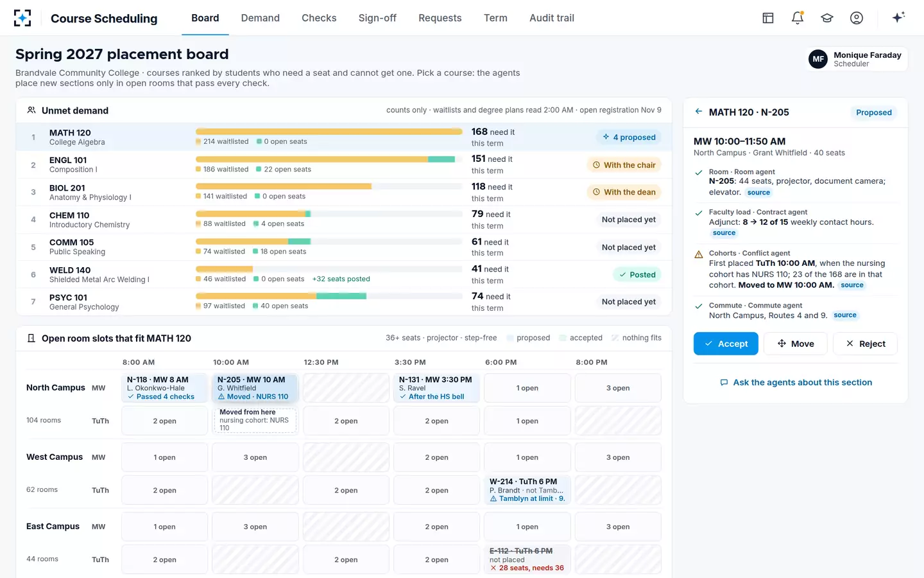Click the Posted status for WELD 140
Screen dimensions: 924x578
coord(637,275)
